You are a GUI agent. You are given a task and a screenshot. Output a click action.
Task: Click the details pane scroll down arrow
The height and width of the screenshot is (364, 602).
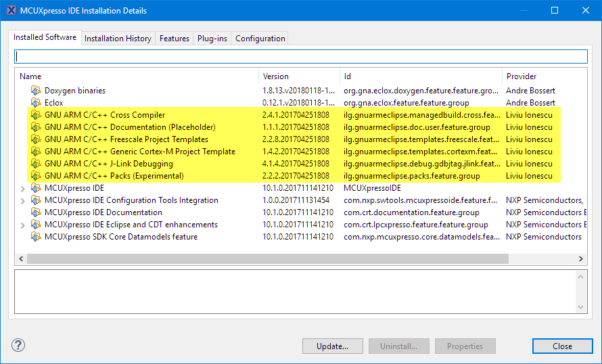tap(580, 306)
